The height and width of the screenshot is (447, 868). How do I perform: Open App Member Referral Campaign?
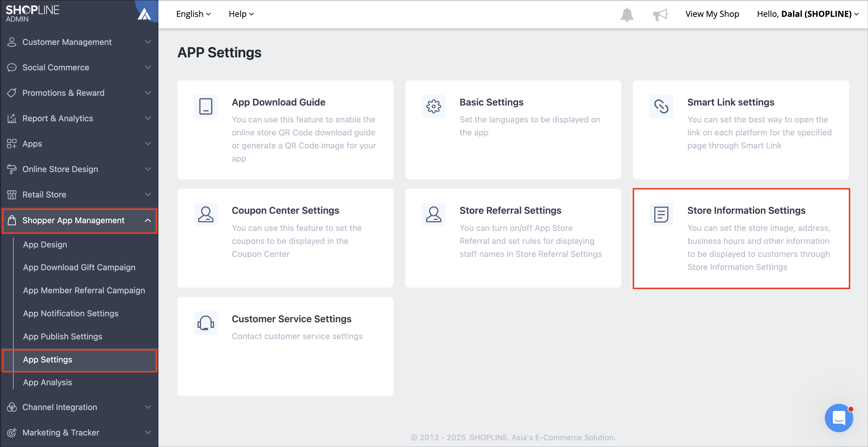pos(84,290)
